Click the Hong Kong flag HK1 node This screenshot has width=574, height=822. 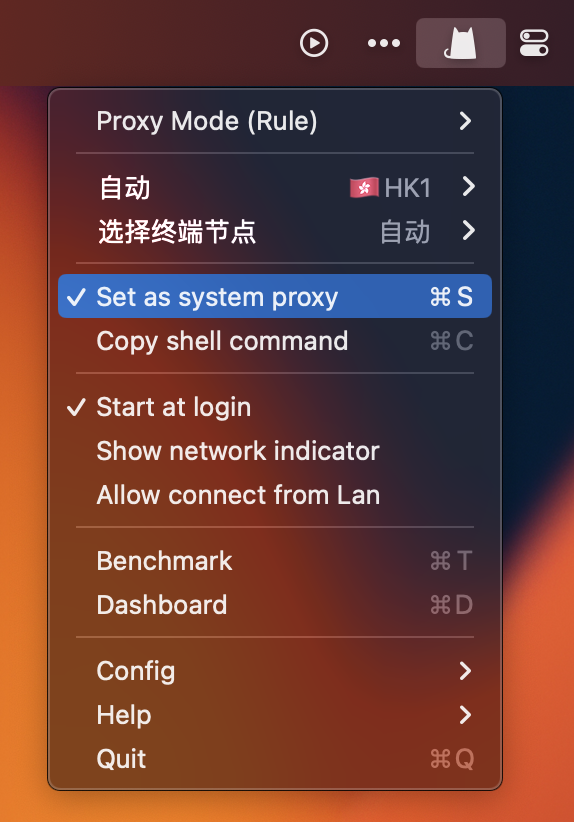[x=391, y=188]
